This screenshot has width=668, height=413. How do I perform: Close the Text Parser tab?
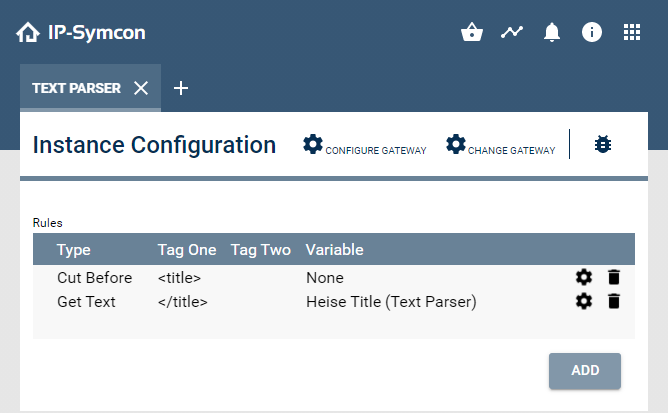coord(141,88)
